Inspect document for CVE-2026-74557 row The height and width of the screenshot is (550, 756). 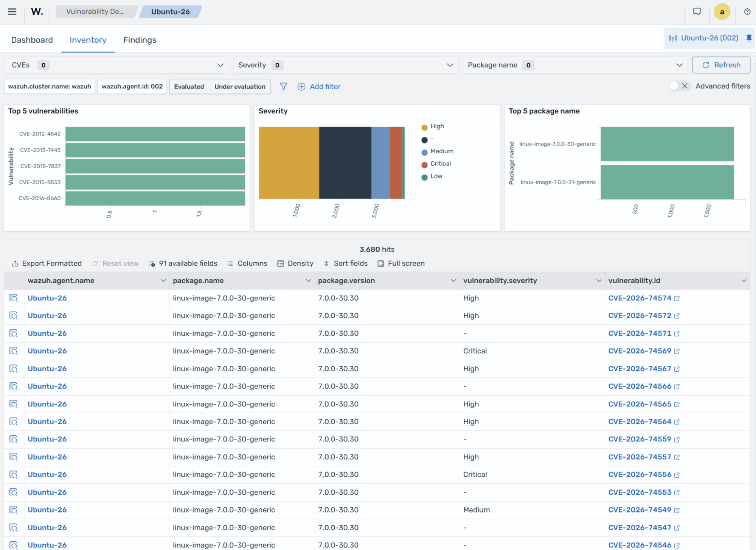point(14,457)
